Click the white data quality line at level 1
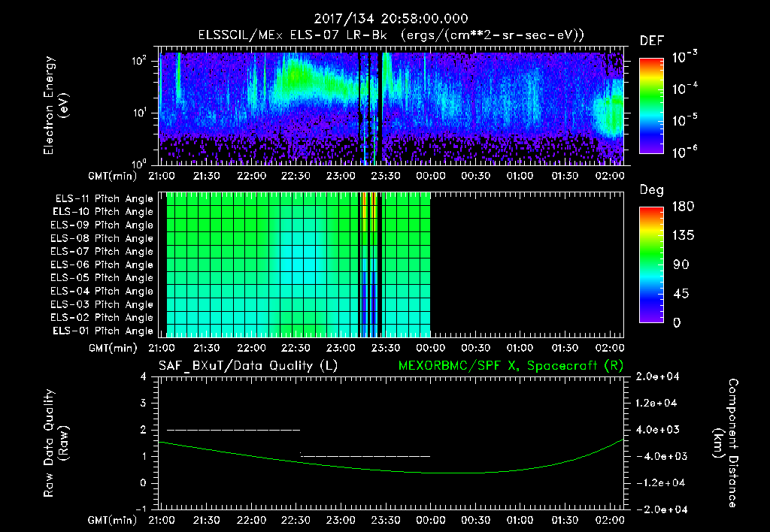Viewport: 770px width, 532px height. [x=365, y=456]
